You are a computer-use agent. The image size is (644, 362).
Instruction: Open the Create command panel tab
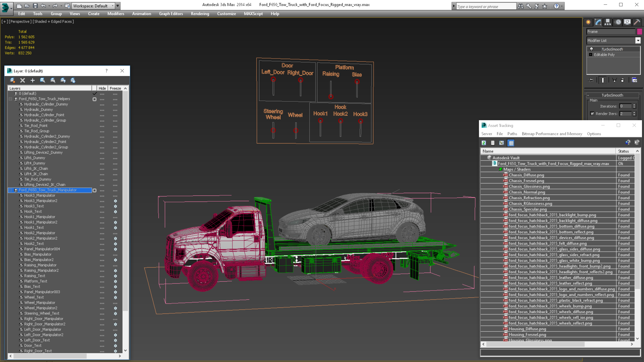[x=588, y=22]
